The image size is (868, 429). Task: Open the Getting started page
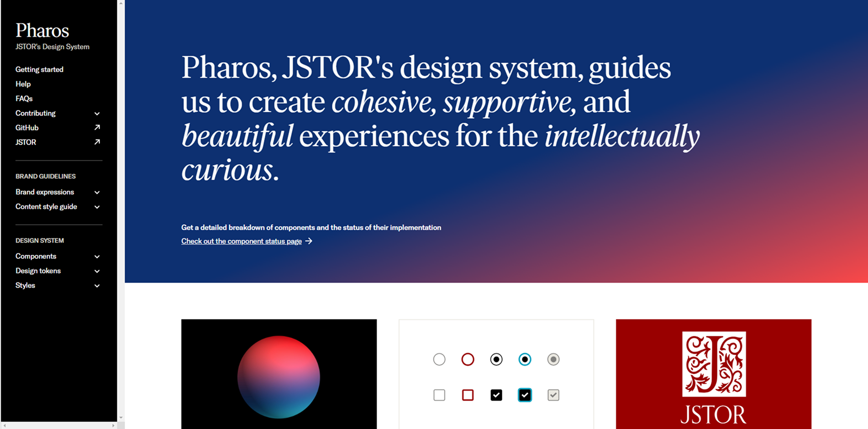[39, 69]
